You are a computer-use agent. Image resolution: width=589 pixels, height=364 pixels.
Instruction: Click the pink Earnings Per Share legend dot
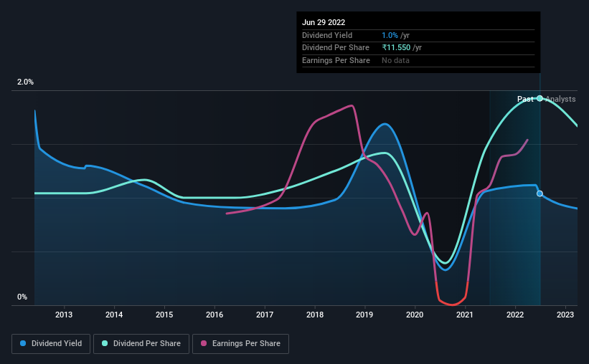204,343
